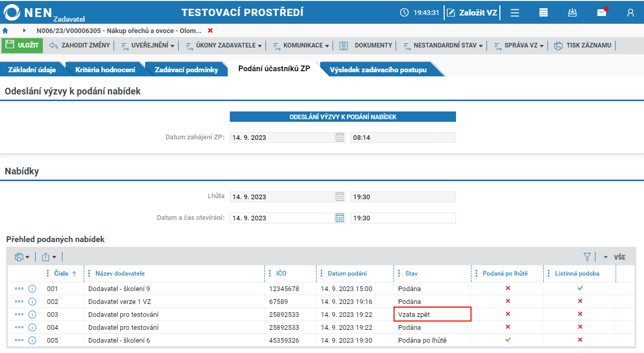Click the otevírání time field 19:30
This screenshot has width=644, height=353.
pyautogui.click(x=403, y=218)
